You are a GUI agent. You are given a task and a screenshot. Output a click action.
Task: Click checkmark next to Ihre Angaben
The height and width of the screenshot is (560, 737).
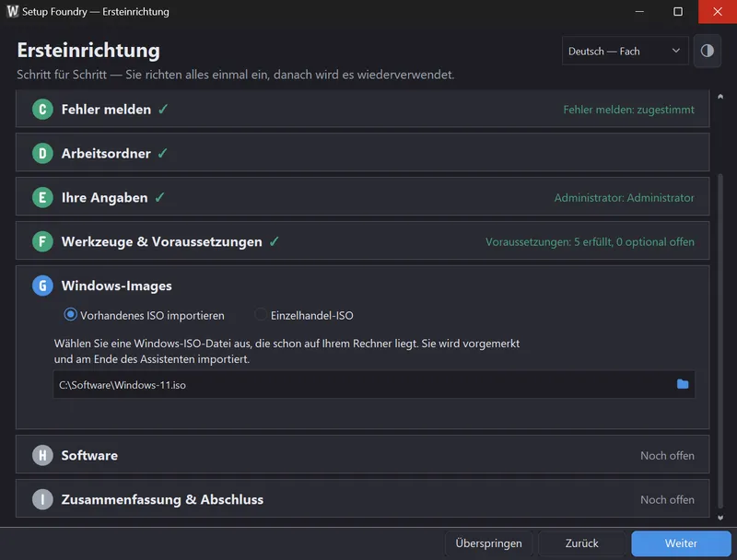[159, 197]
